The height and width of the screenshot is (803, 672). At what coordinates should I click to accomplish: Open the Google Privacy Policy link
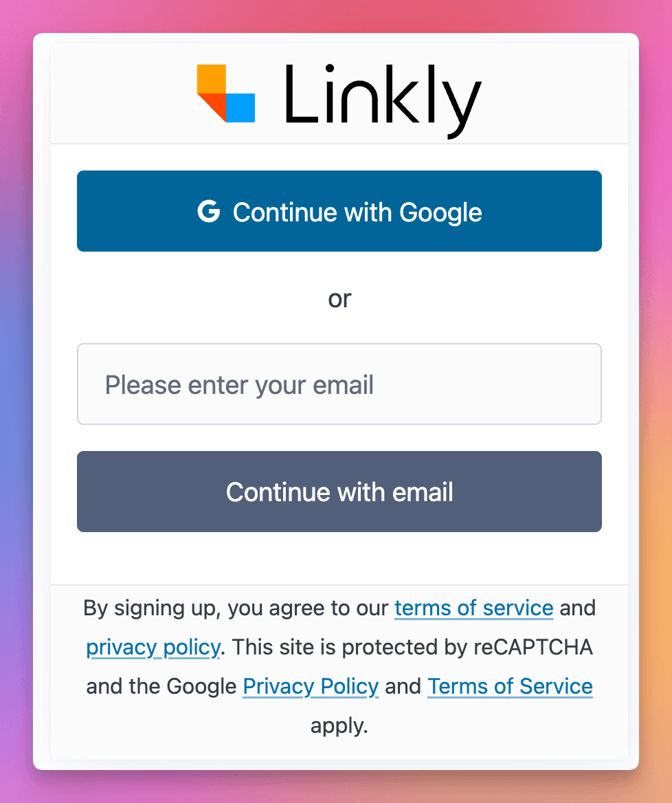[x=311, y=686]
